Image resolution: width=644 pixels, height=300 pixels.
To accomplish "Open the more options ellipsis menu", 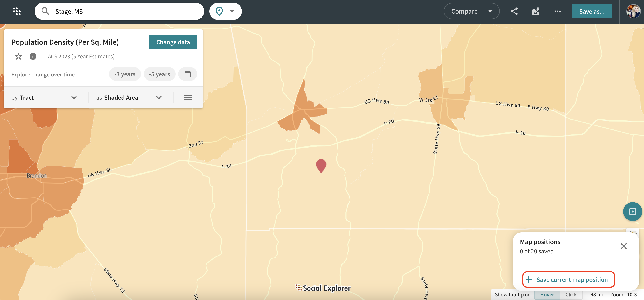I will pos(557,11).
